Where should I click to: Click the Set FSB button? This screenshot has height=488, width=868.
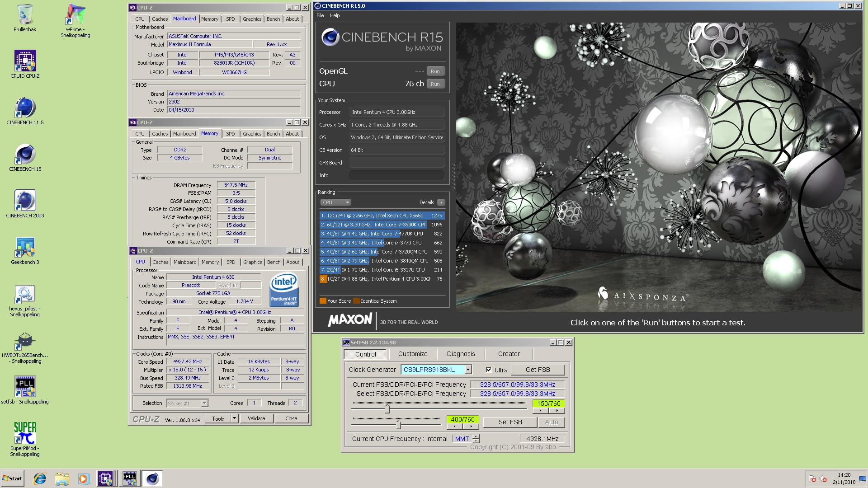[x=510, y=422]
